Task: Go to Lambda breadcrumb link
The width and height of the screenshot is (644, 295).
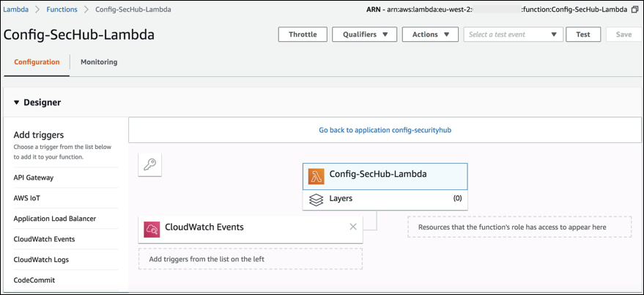Action: [x=15, y=10]
